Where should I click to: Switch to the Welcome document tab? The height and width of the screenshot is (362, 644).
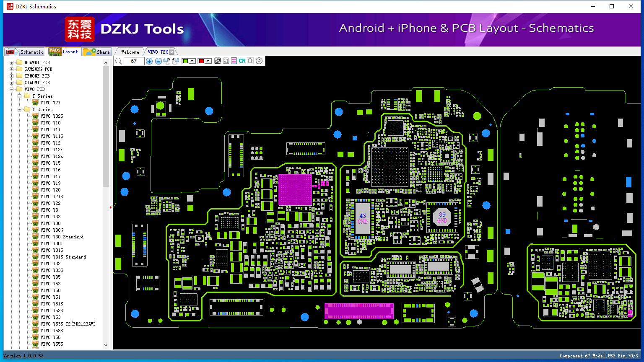point(130,52)
